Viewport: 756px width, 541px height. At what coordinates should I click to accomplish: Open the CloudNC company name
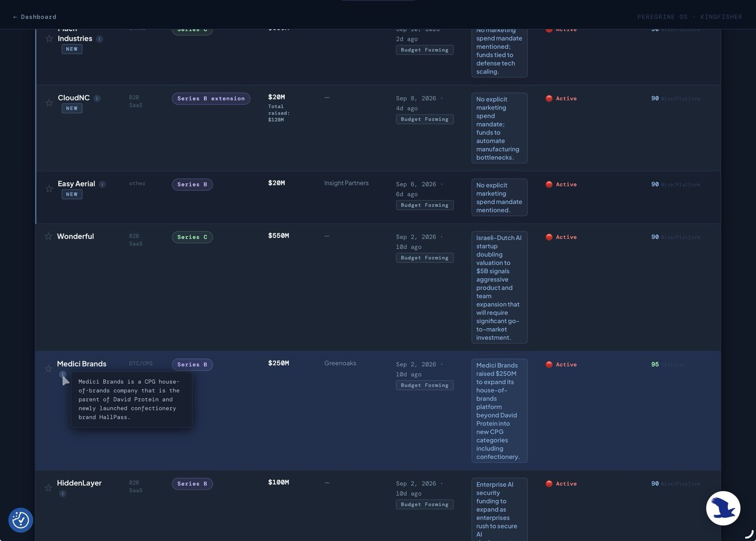(x=73, y=98)
